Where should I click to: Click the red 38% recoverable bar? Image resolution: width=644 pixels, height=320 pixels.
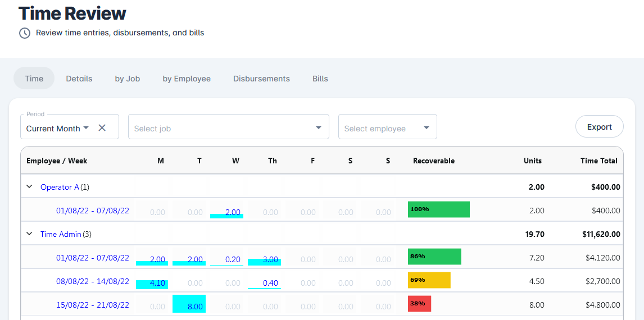(x=419, y=304)
